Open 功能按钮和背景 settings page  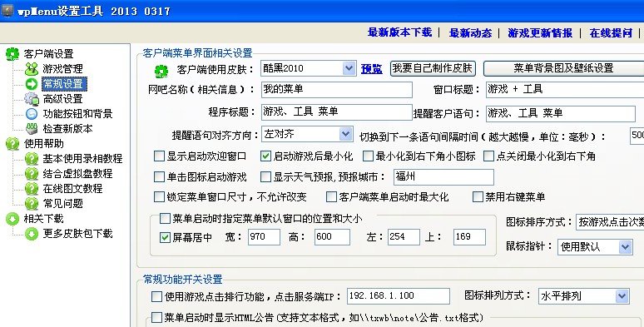77,113
